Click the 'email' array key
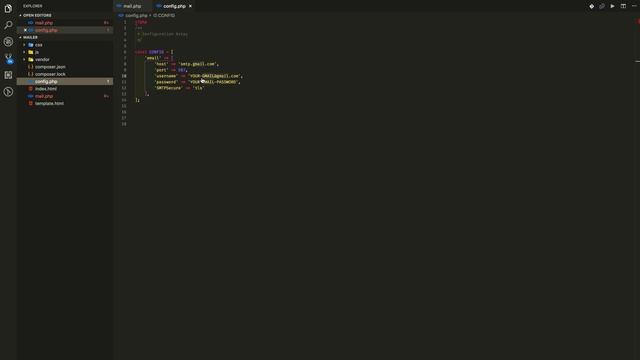This screenshot has height=360, width=640. (153, 58)
